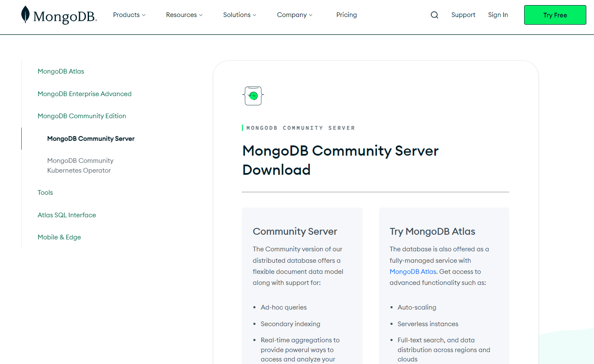Expand the Products menu
This screenshot has height=364, width=594.
point(129,15)
